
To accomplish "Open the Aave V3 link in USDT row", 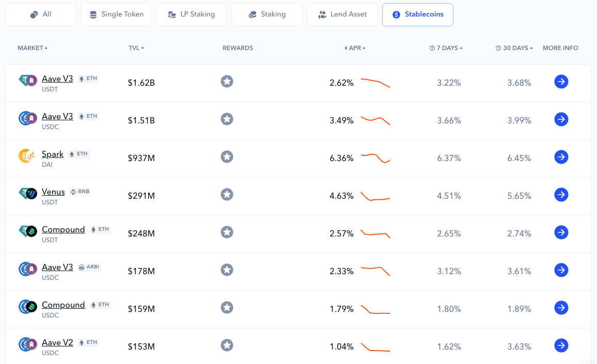I will pos(57,79).
